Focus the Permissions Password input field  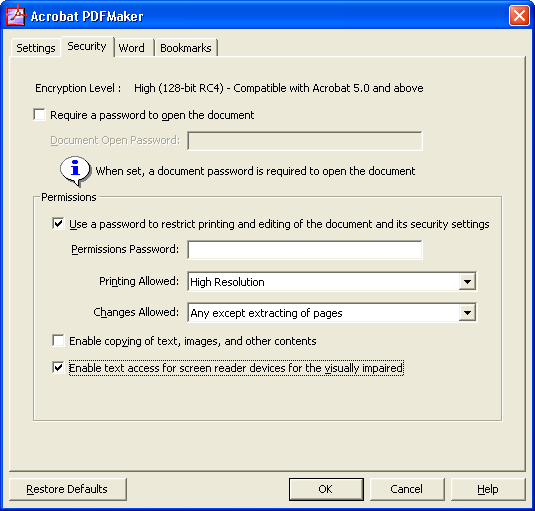pos(305,250)
